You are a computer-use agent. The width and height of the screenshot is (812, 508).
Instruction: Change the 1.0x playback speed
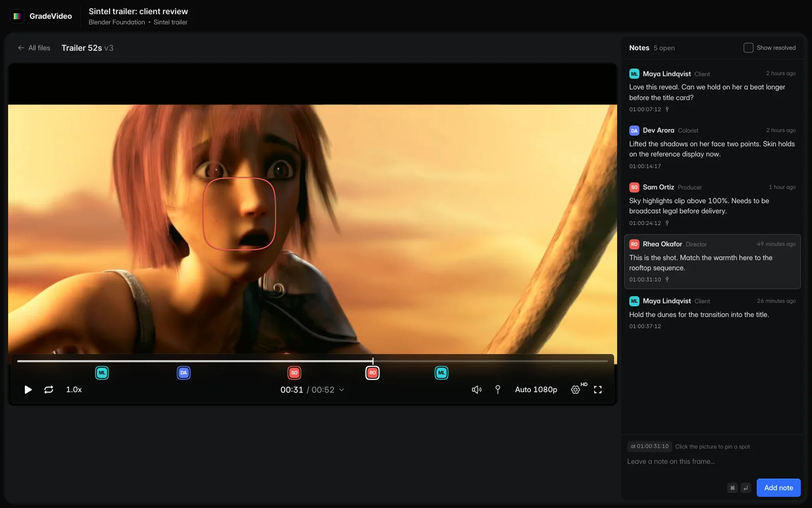[x=74, y=390]
